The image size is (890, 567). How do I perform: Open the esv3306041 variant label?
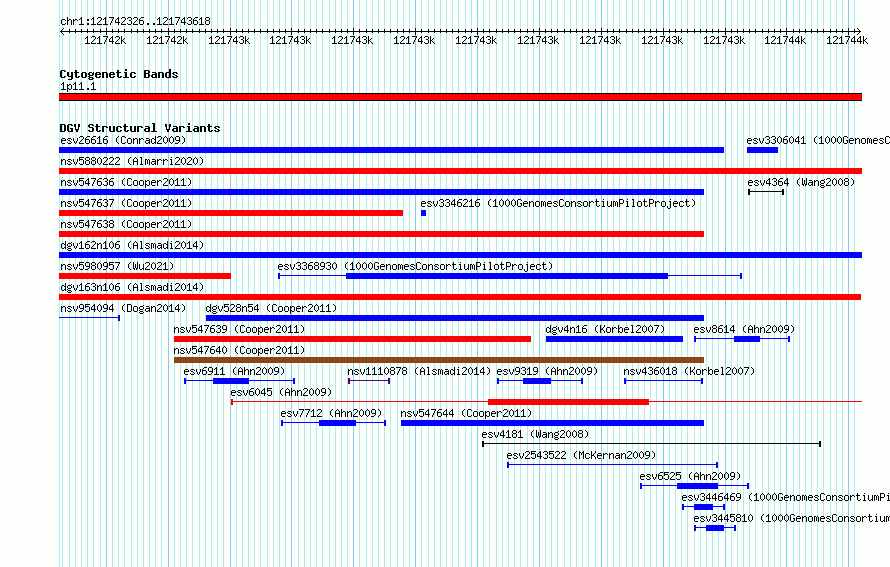pyautogui.click(x=818, y=140)
